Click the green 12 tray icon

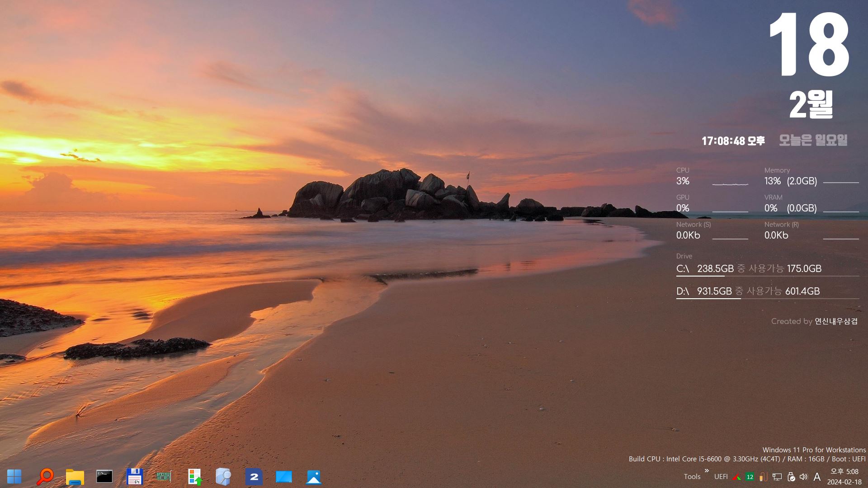coord(750,477)
